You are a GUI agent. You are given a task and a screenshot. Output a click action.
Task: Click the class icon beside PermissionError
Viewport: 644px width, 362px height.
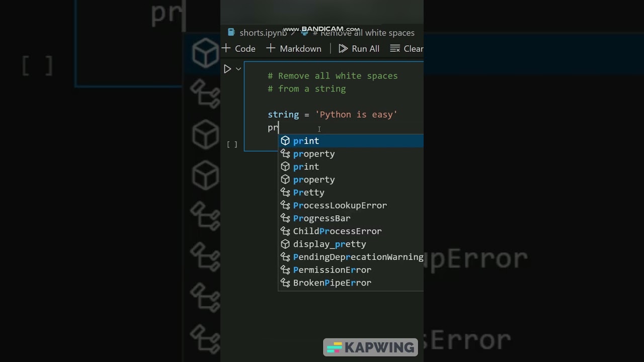[285, 270]
